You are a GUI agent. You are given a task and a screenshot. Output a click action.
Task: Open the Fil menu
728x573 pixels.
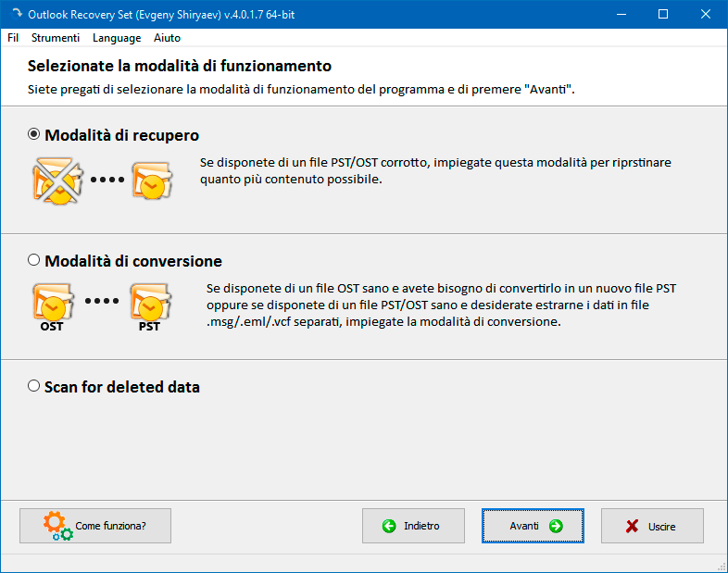[13, 38]
